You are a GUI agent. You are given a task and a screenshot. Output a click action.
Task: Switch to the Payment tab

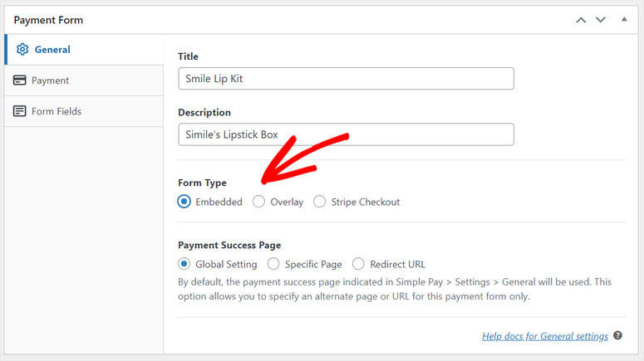[x=51, y=80]
